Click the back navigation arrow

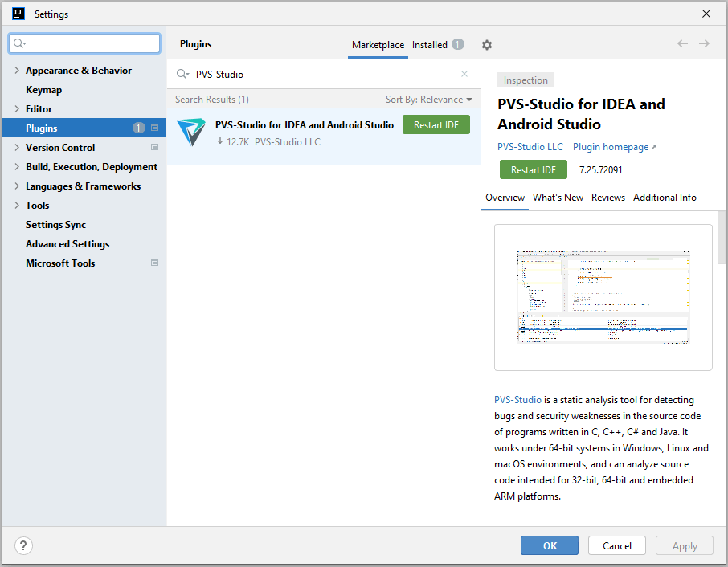pyautogui.click(x=682, y=43)
